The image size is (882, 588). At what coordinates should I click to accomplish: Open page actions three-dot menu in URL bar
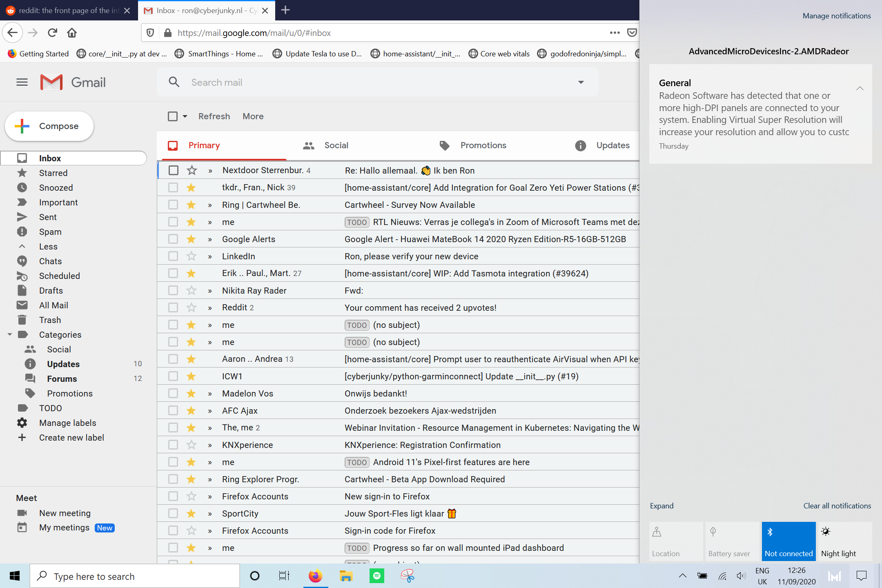click(615, 33)
